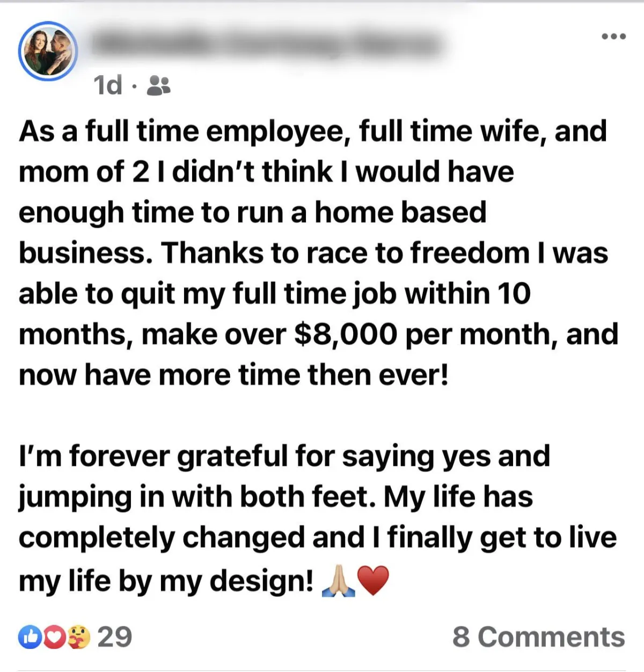Click the friends audience privacy icon
The image size is (644, 672).
coord(158,85)
